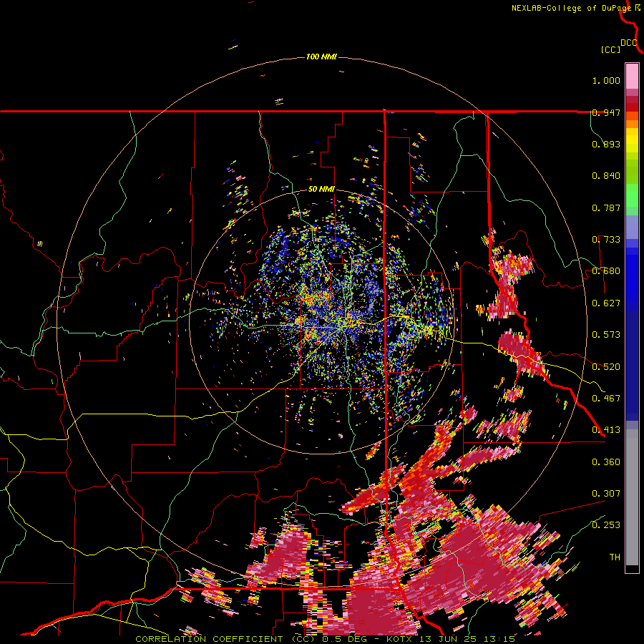Click the 0.573 color scale value
The height and width of the screenshot is (644, 644).
coord(606,335)
